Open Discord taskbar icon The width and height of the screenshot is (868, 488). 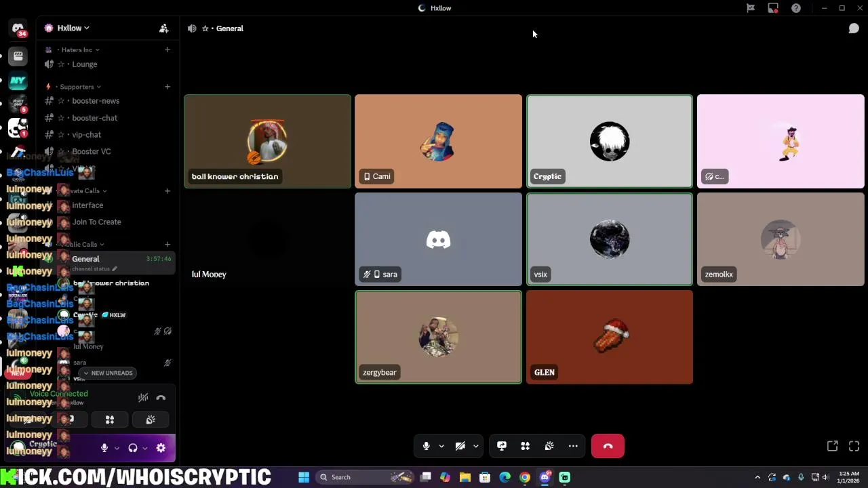(x=545, y=477)
